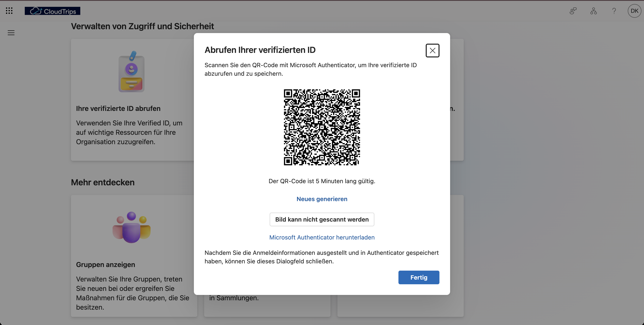Click the Nachdem Sie die Anmeldeinformationen note
The height and width of the screenshot is (325, 644).
[x=322, y=257]
